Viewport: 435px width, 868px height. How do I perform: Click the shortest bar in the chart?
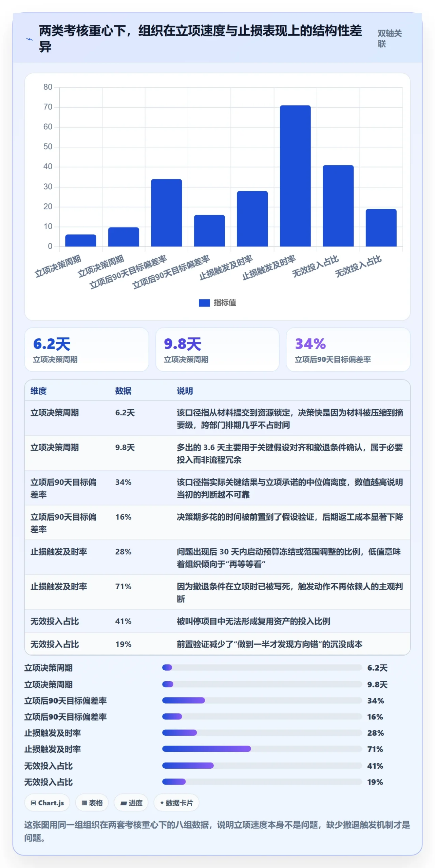[x=81, y=240]
